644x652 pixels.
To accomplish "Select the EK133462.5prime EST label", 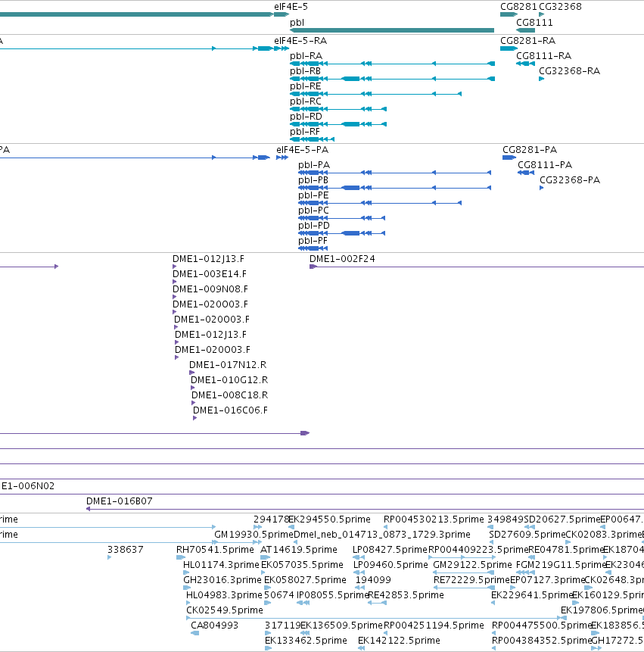I will click(306, 641).
